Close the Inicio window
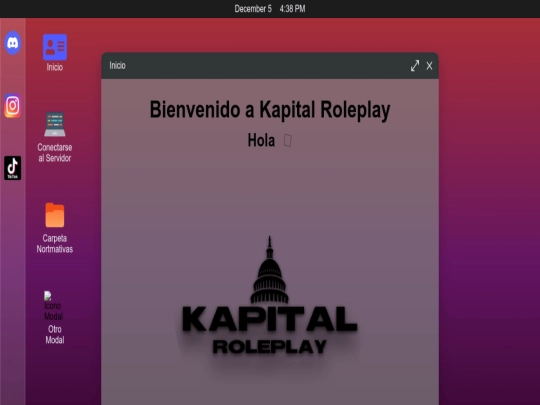The width and height of the screenshot is (540, 405). (x=429, y=66)
